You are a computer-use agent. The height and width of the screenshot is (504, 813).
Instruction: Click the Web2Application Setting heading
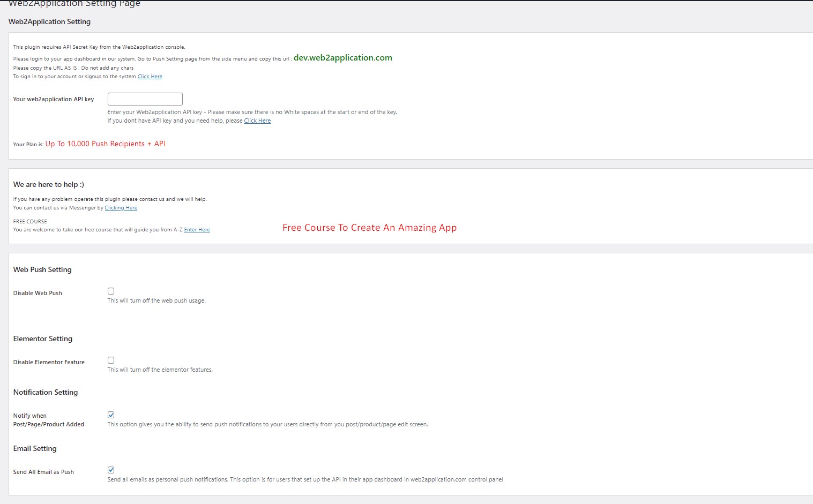(49, 21)
